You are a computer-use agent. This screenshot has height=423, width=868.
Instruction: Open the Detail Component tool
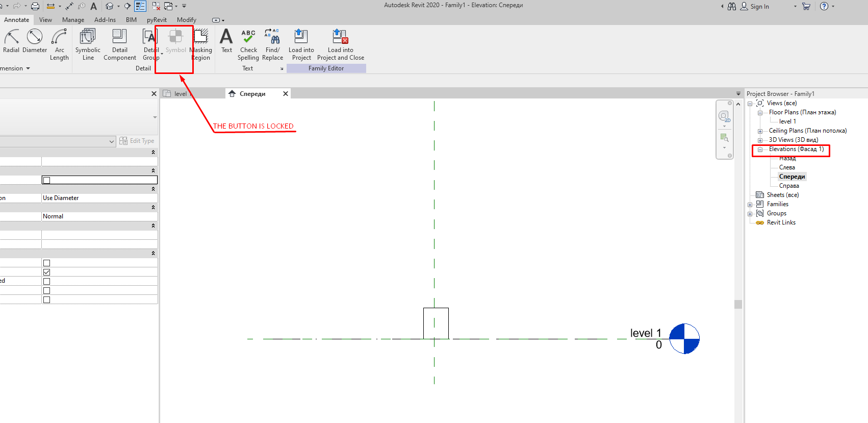(x=120, y=44)
